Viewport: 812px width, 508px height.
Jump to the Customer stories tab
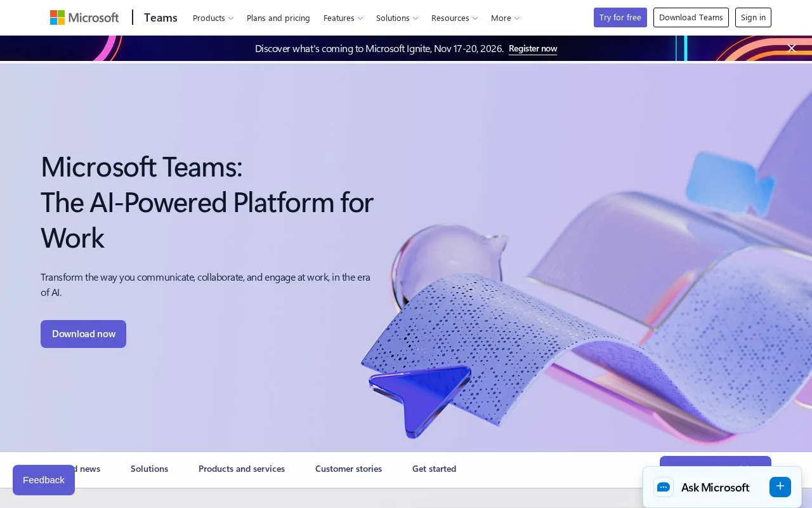[349, 469]
